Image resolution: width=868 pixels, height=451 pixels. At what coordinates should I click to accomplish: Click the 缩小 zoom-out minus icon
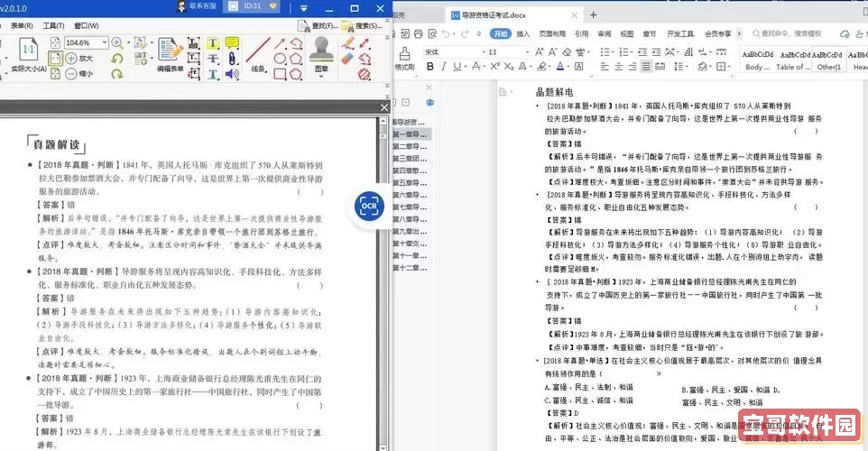pos(71,74)
